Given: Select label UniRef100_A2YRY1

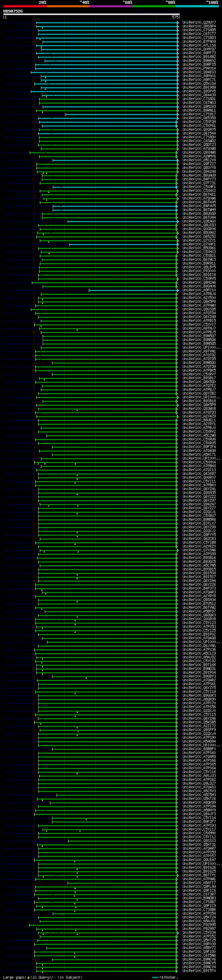Looking at the screenshot, I should tap(199, 424).
